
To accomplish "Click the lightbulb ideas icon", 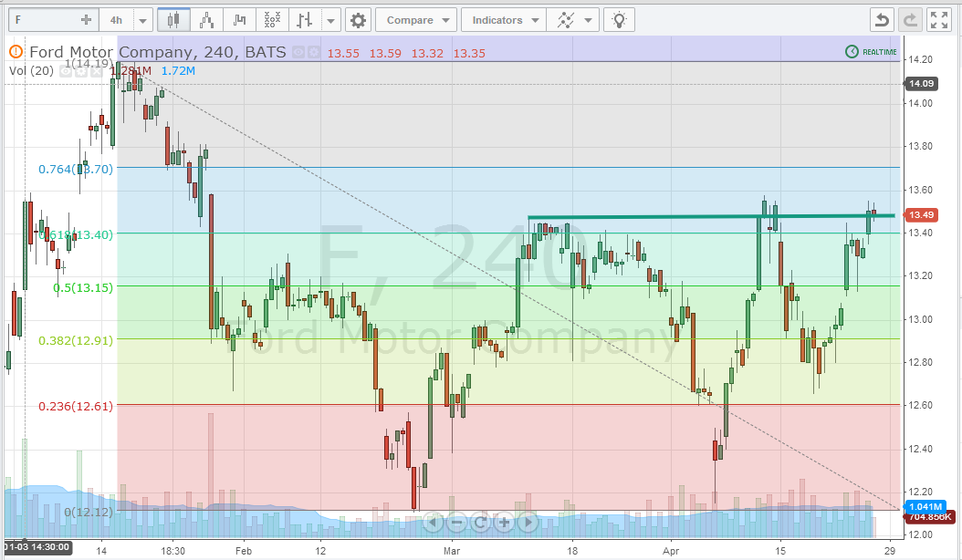I will [619, 20].
